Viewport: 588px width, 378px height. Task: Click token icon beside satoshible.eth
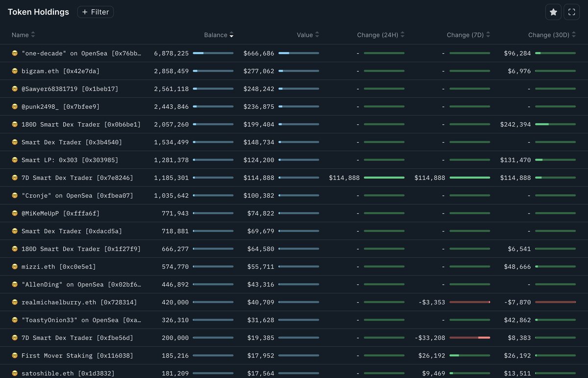click(x=15, y=374)
